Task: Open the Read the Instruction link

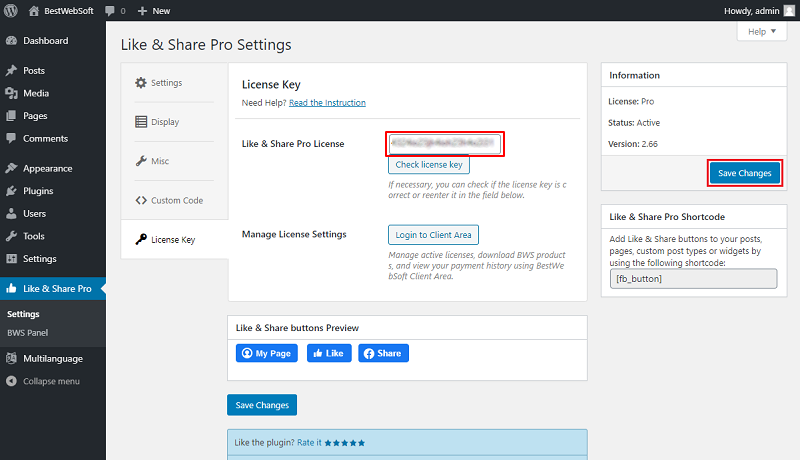Action: pos(327,103)
